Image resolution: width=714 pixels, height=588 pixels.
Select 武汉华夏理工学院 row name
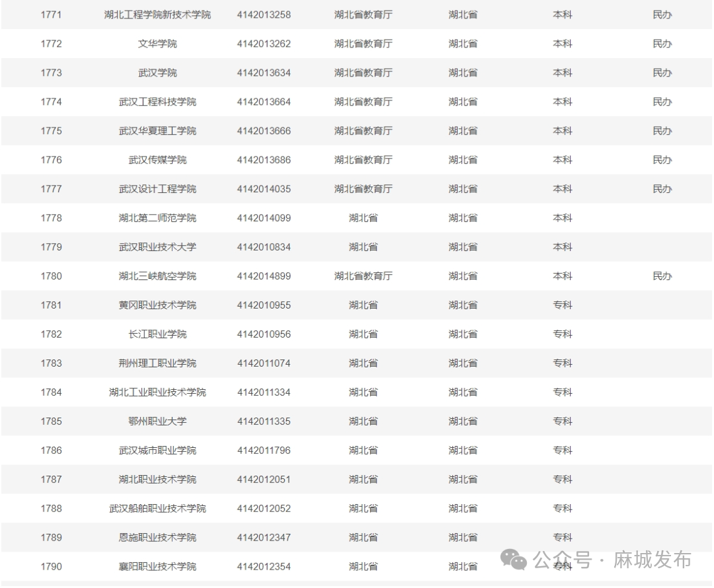coord(157,131)
